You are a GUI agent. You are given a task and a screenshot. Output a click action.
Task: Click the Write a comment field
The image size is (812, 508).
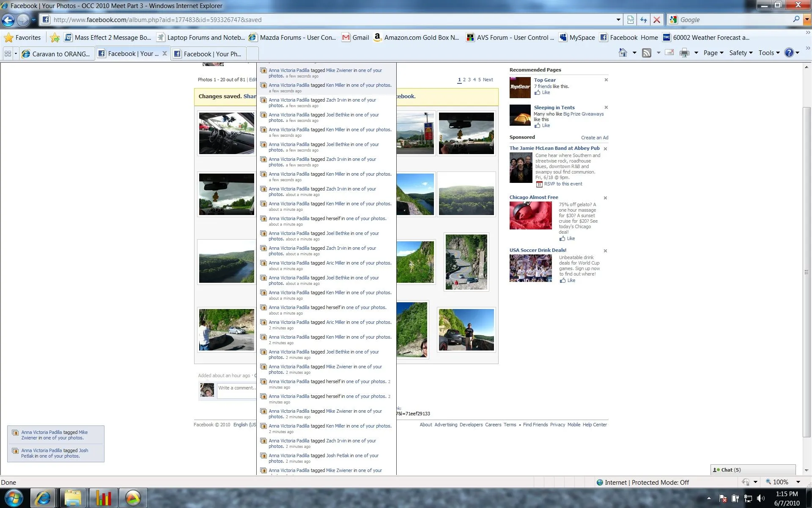(236, 388)
